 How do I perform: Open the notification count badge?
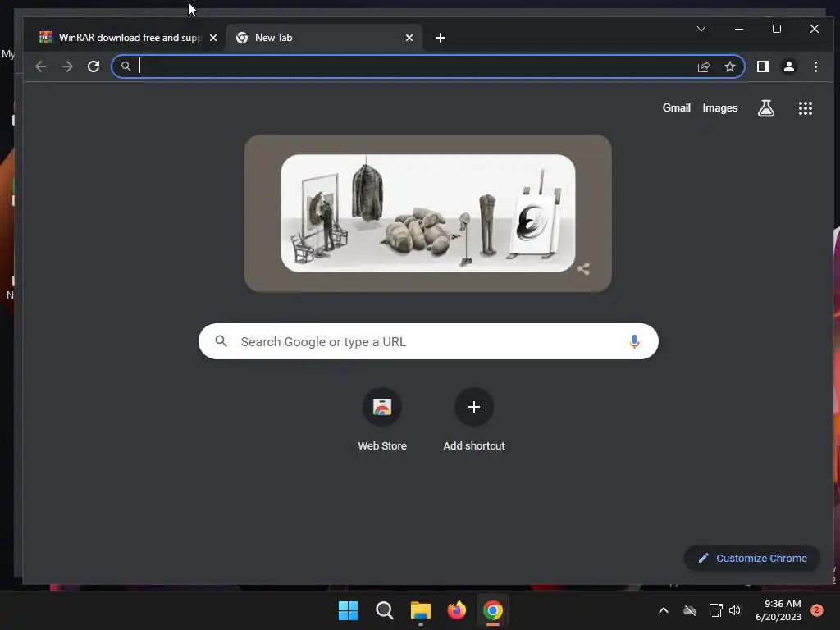click(x=817, y=610)
